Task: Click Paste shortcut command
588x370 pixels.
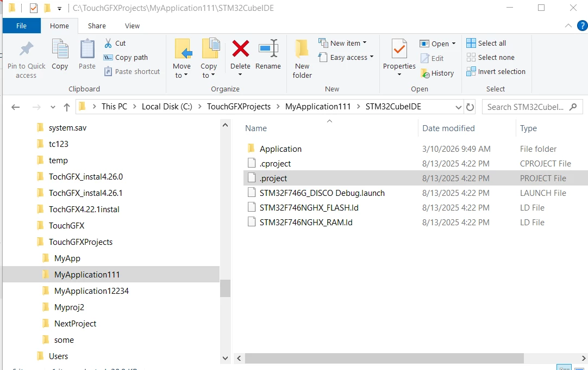Action: (x=132, y=71)
